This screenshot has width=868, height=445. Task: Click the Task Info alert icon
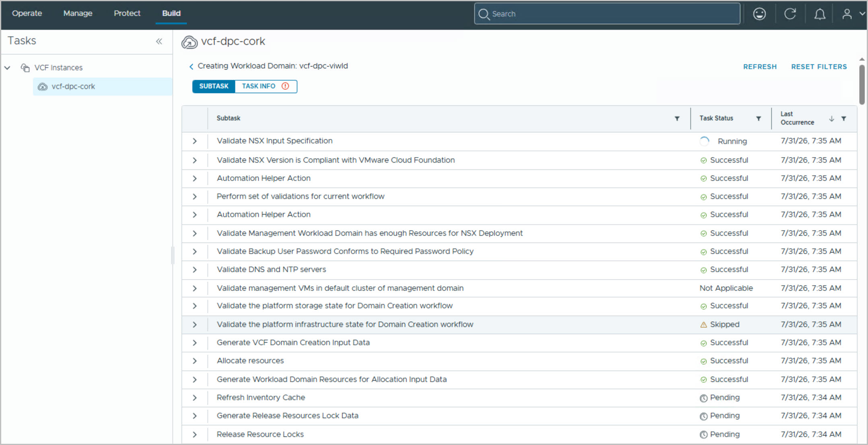tap(285, 86)
